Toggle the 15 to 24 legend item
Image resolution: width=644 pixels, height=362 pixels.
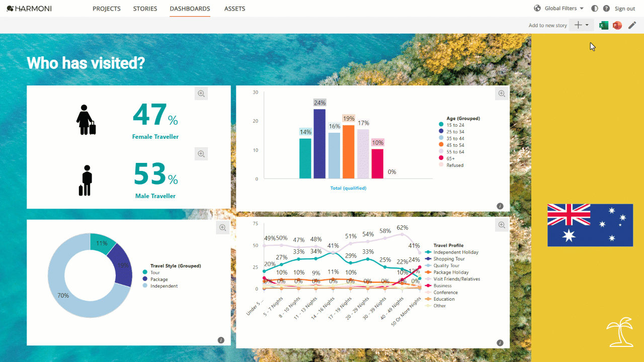(452, 125)
